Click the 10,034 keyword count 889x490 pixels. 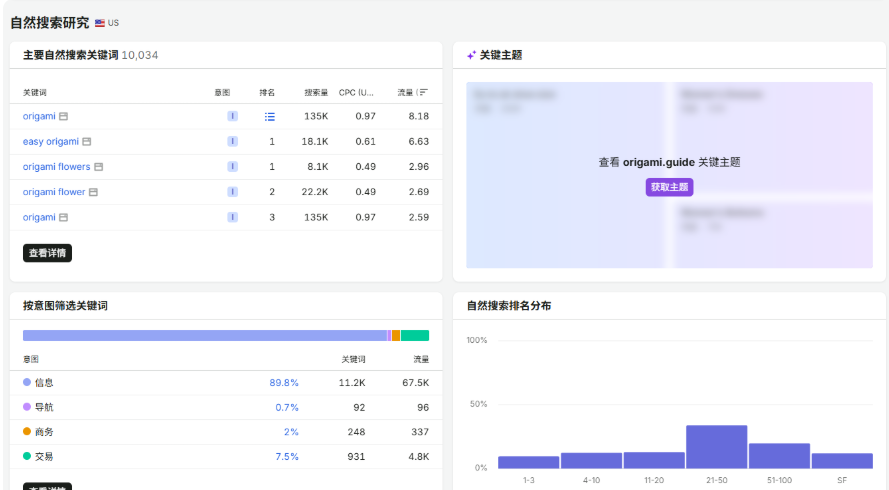139,55
